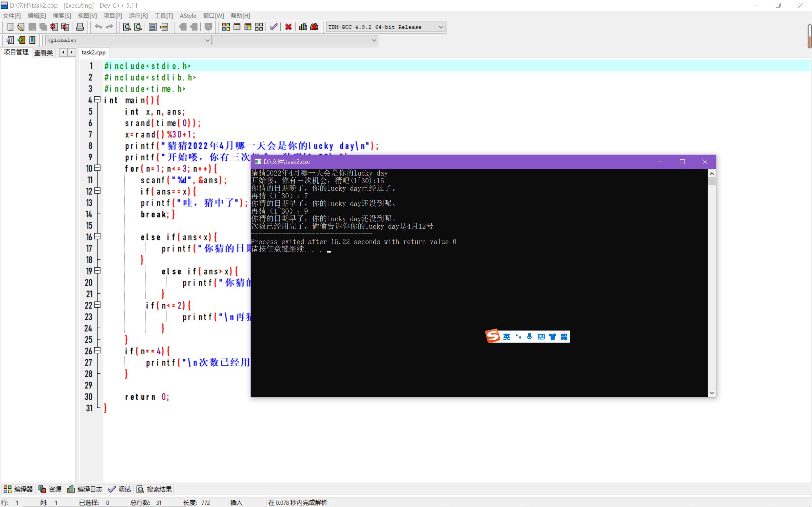Viewport: 812px width, 507px height.
Task: Toggle Sogou English/Chinese language mode button
Action: 506,337
